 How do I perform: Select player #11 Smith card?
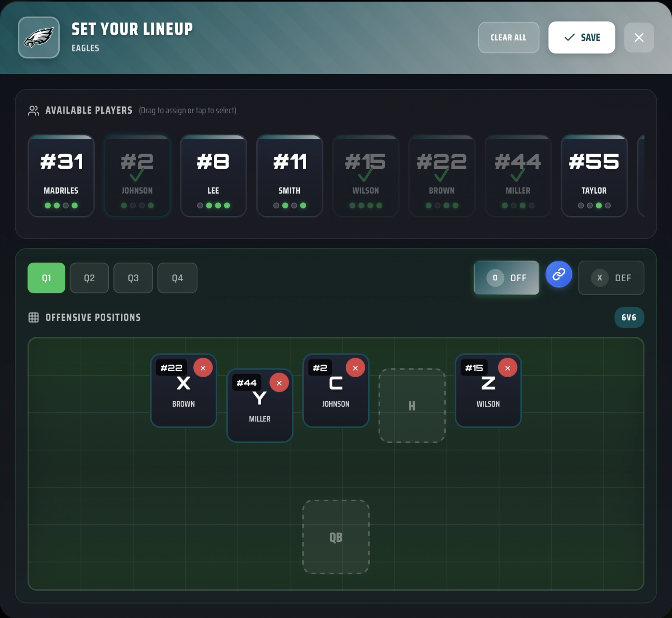click(290, 176)
